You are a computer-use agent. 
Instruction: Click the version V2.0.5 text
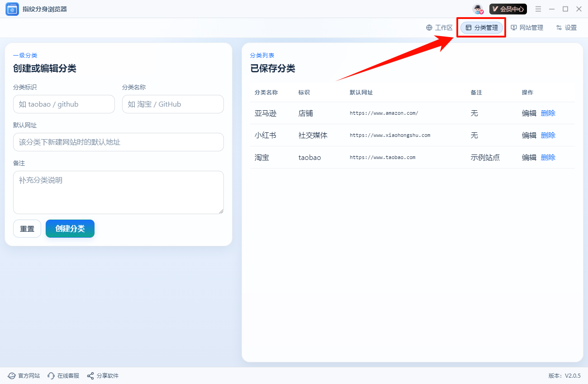coord(564,376)
